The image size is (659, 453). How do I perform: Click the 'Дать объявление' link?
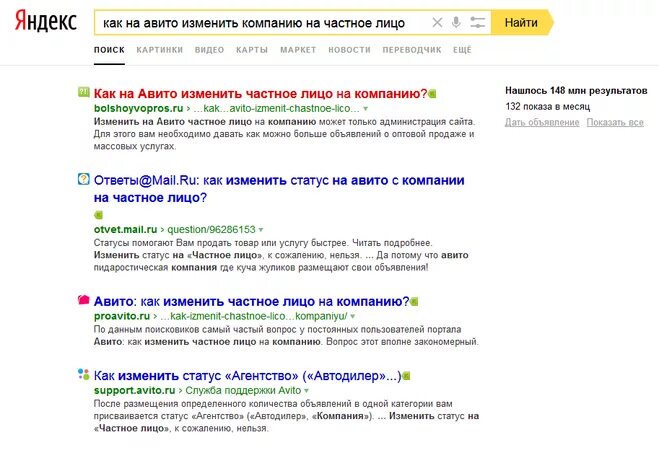click(x=542, y=122)
